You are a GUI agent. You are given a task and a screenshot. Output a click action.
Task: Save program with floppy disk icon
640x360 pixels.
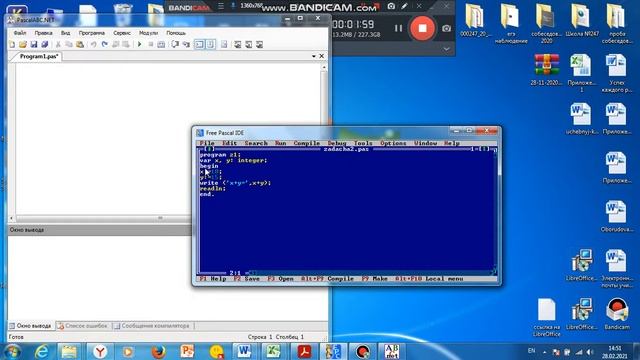click(x=34, y=44)
